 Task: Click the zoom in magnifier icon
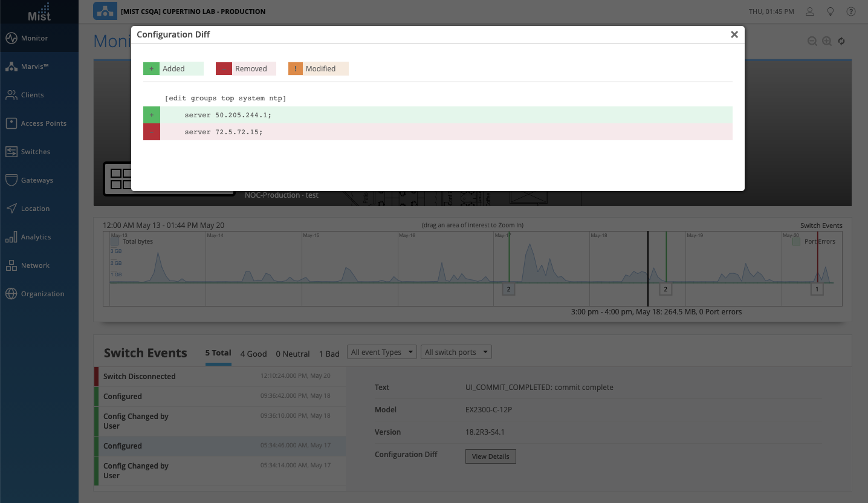point(827,41)
